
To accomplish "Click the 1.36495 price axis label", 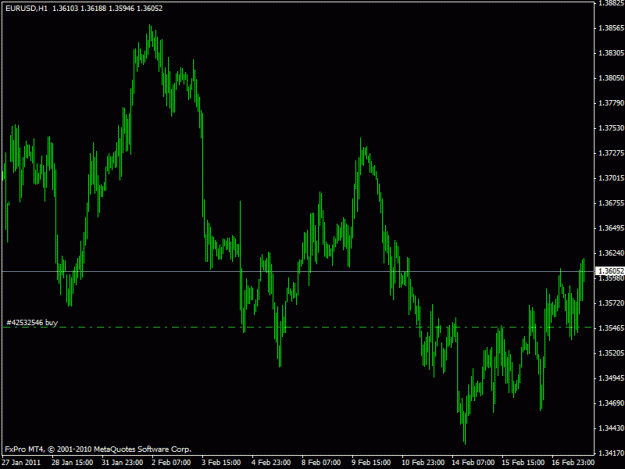I will [x=611, y=228].
